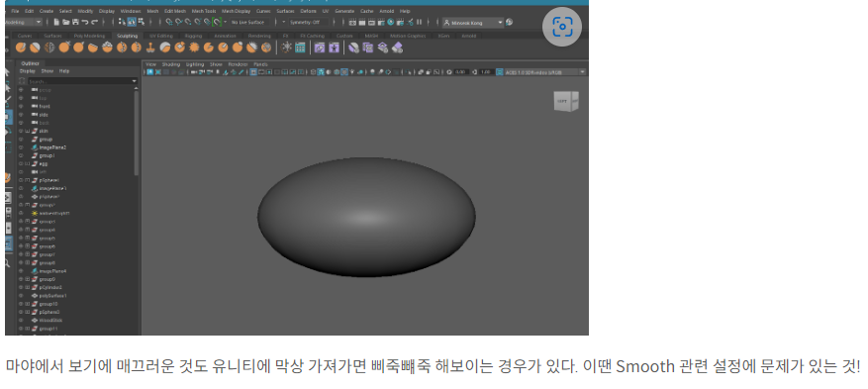Select the Freeze sculpt tool on shelf
The image size is (868, 389).
pos(266,48)
